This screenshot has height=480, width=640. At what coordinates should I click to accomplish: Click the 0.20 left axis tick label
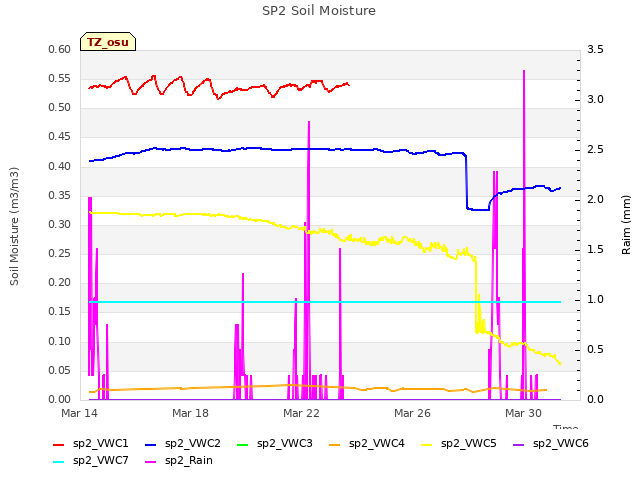tap(60, 282)
